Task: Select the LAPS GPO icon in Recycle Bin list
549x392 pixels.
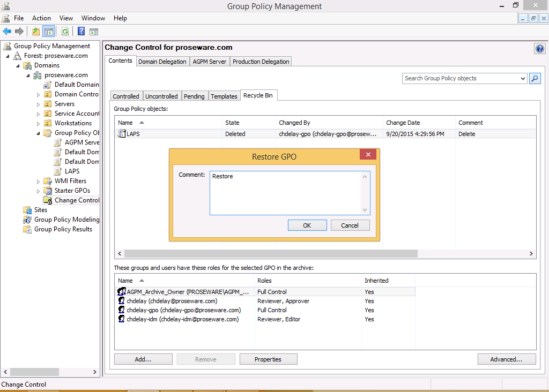Action: [122, 134]
